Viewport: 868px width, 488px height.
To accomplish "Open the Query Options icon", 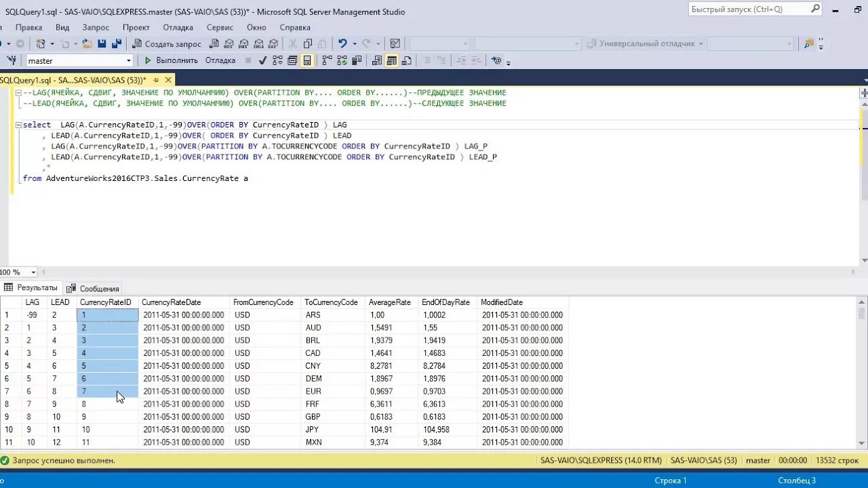I will pyautogui.click(x=292, y=60).
